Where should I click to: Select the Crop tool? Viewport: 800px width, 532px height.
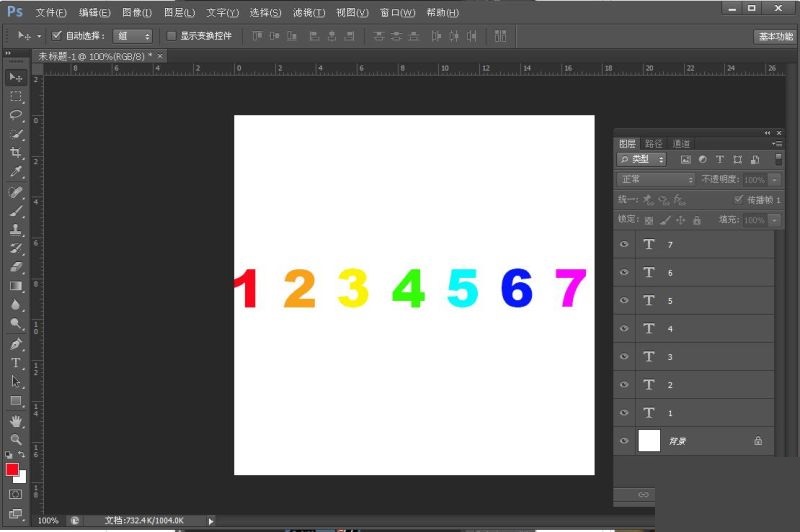(x=16, y=153)
